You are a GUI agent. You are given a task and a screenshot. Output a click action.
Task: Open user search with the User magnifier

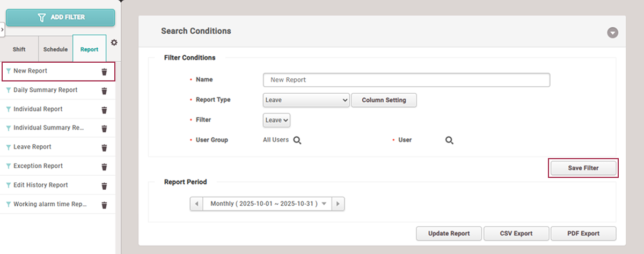point(449,140)
